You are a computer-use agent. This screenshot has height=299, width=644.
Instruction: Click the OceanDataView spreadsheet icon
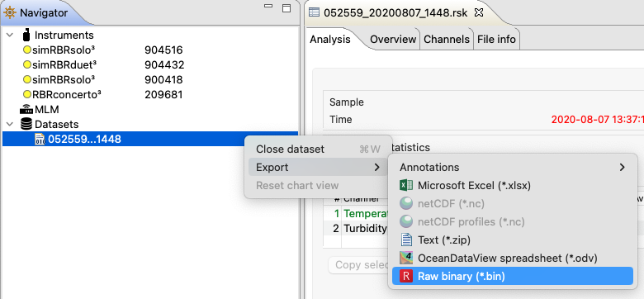coord(405,258)
